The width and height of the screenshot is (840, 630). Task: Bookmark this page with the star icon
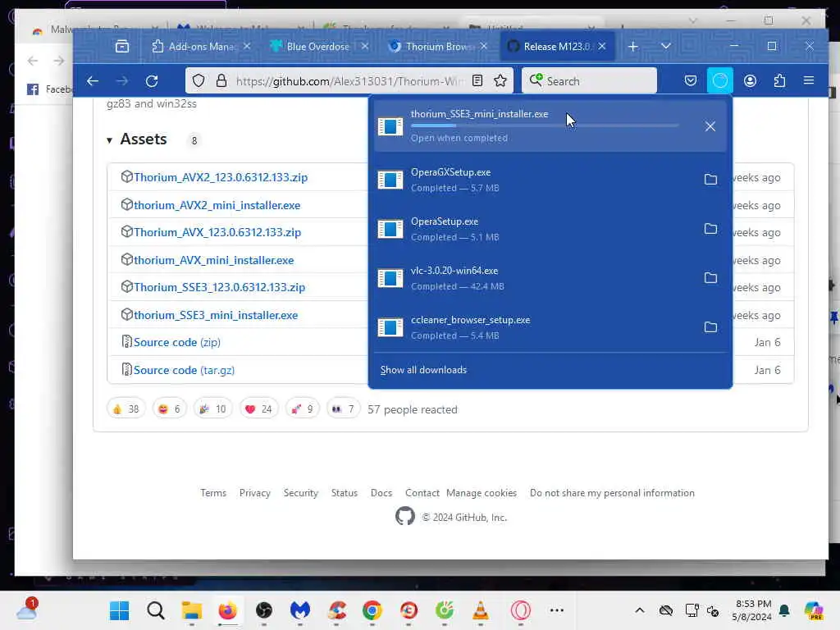[x=500, y=81]
